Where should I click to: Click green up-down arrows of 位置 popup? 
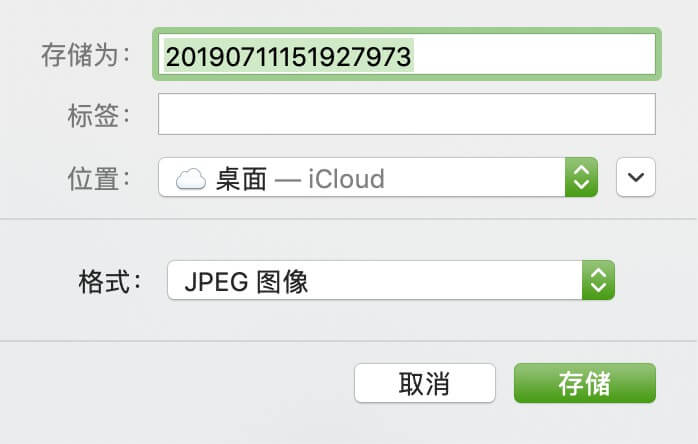581,177
